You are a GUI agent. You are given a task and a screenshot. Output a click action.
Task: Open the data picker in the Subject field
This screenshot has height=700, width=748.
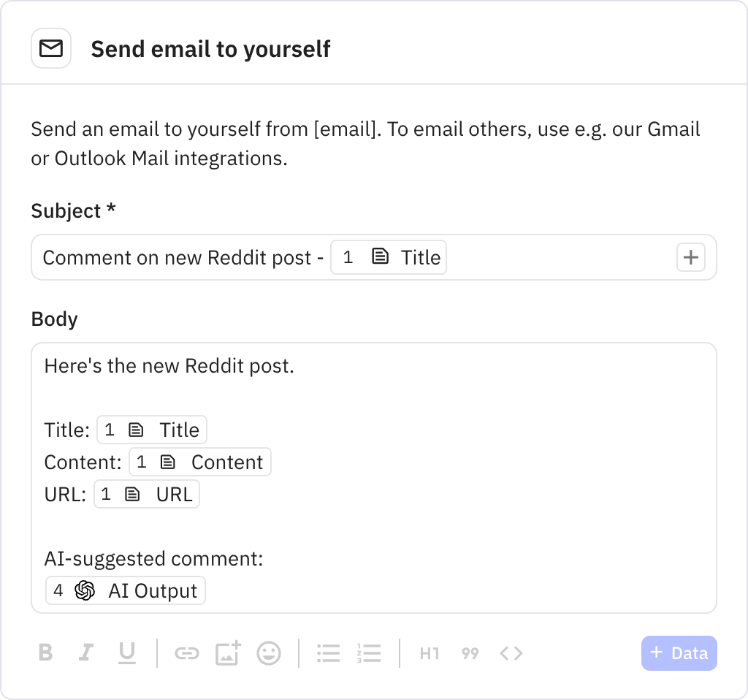(690, 257)
